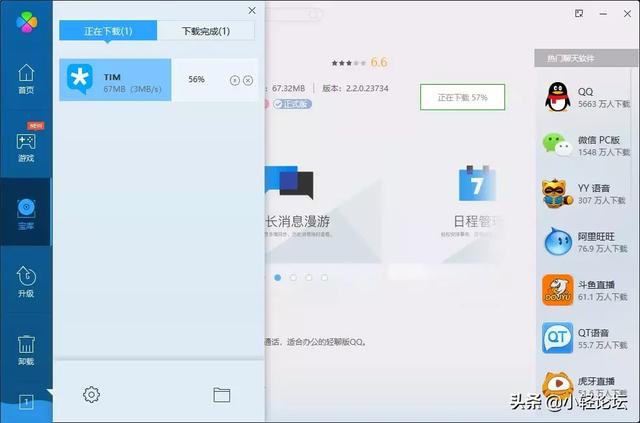The image size is (640, 423).
Task: Click the TIM app icon in download list
Action: pos(80,79)
